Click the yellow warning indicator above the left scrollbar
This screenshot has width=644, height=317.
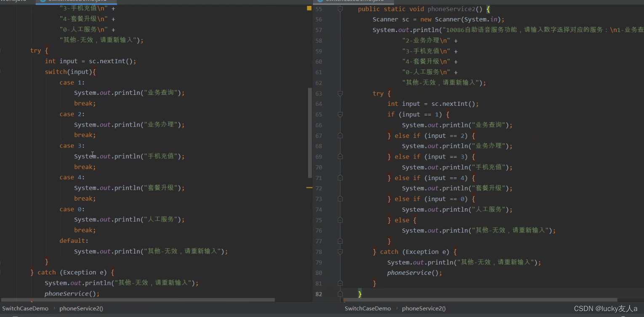[x=309, y=8]
